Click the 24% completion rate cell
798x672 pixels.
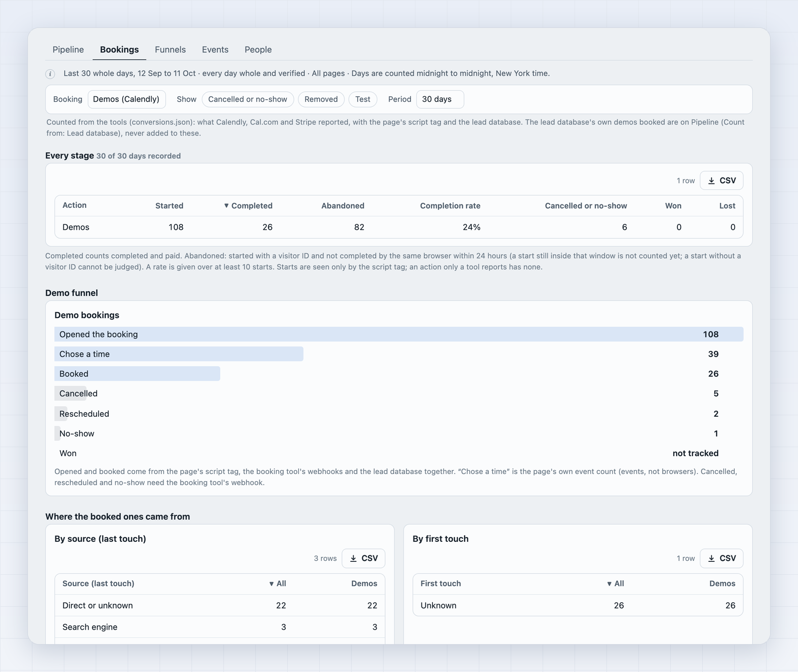click(x=471, y=227)
